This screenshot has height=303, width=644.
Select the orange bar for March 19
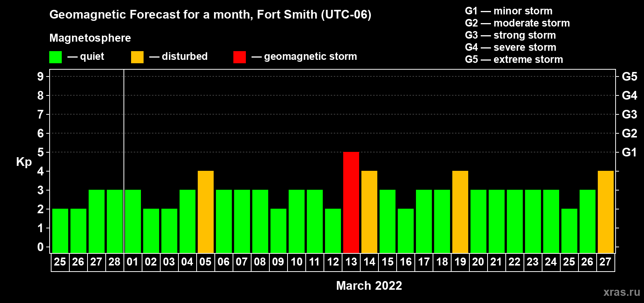click(x=460, y=212)
